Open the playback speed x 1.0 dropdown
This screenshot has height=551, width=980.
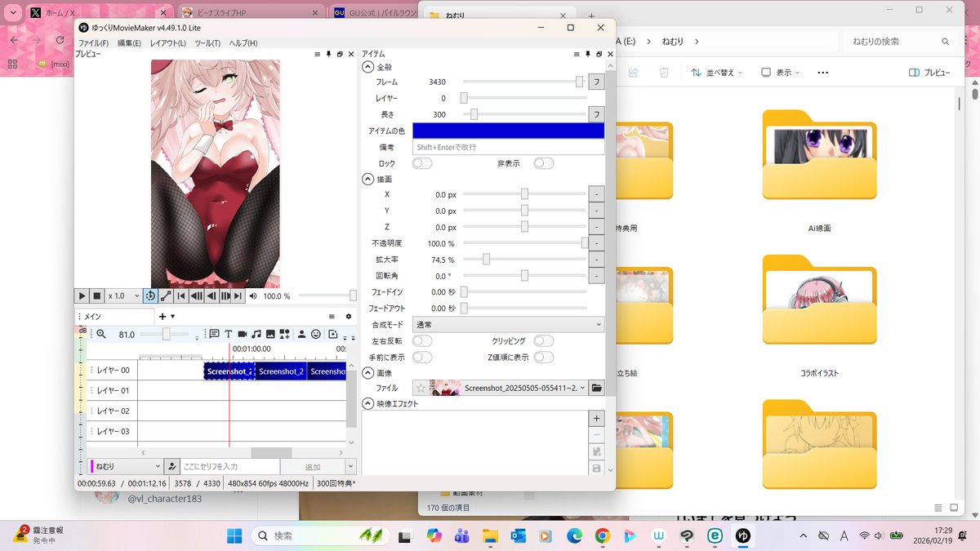click(122, 295)
